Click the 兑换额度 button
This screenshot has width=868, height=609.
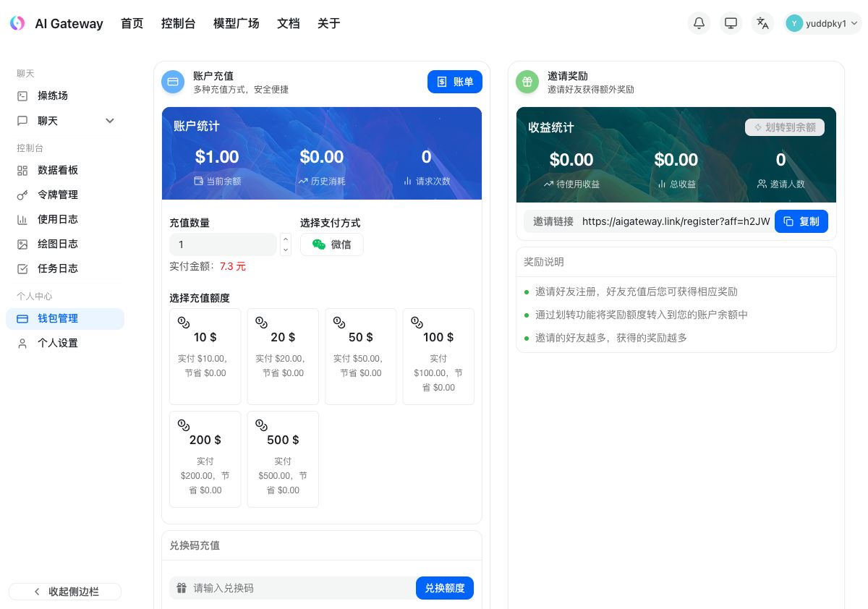coord(445,588)
